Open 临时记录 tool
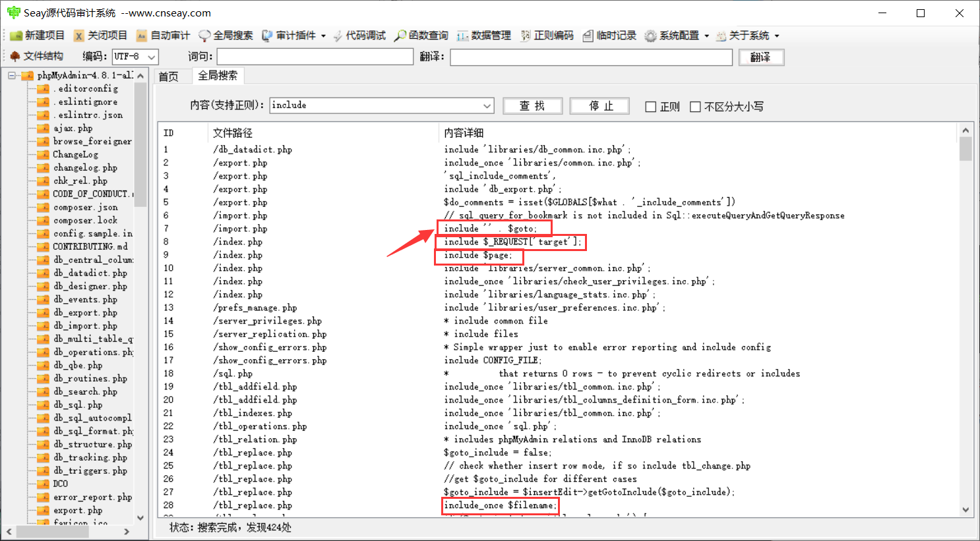 pos(610,36)
